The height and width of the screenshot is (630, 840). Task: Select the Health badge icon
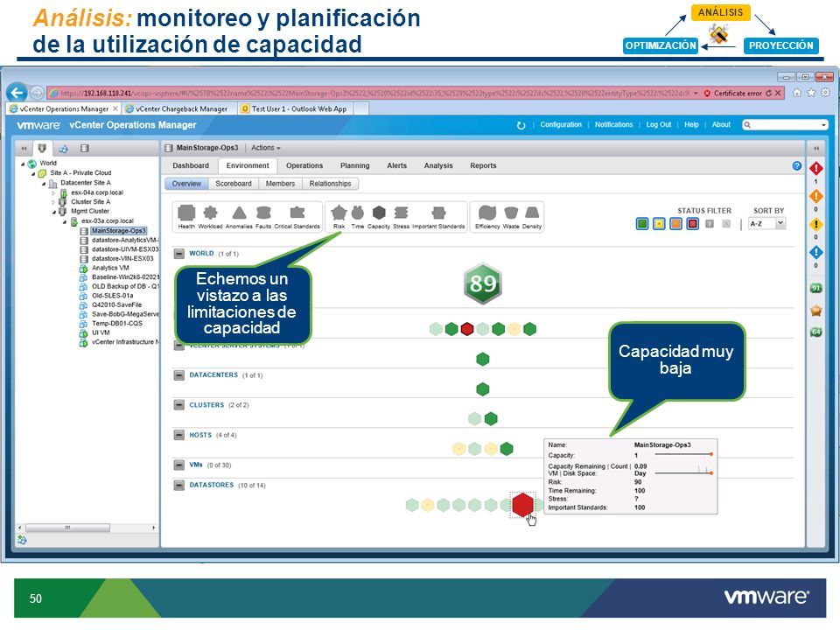point(186,213)
